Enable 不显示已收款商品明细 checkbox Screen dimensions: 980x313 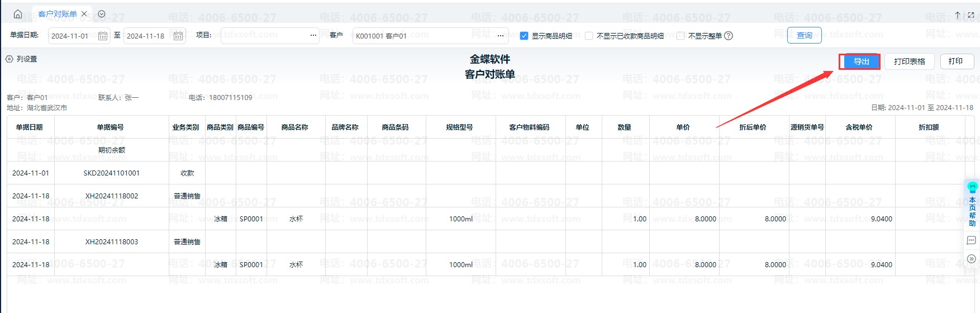coord(589,36)
